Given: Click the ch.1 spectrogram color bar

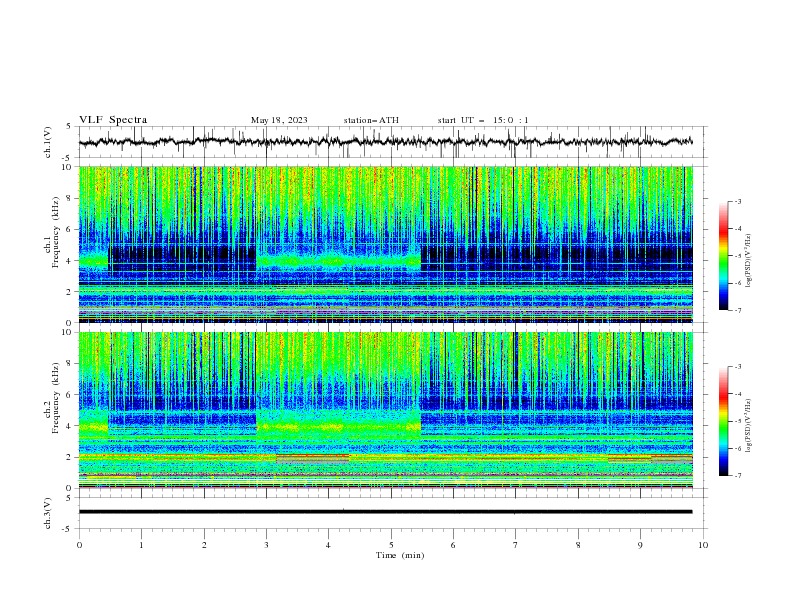Looking at the screenshot, I should [x=723, y=256].
